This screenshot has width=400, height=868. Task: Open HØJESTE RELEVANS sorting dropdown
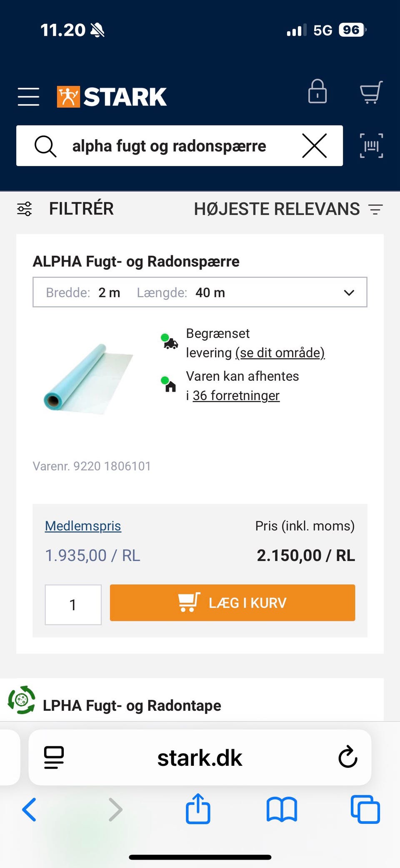(288, 209)
